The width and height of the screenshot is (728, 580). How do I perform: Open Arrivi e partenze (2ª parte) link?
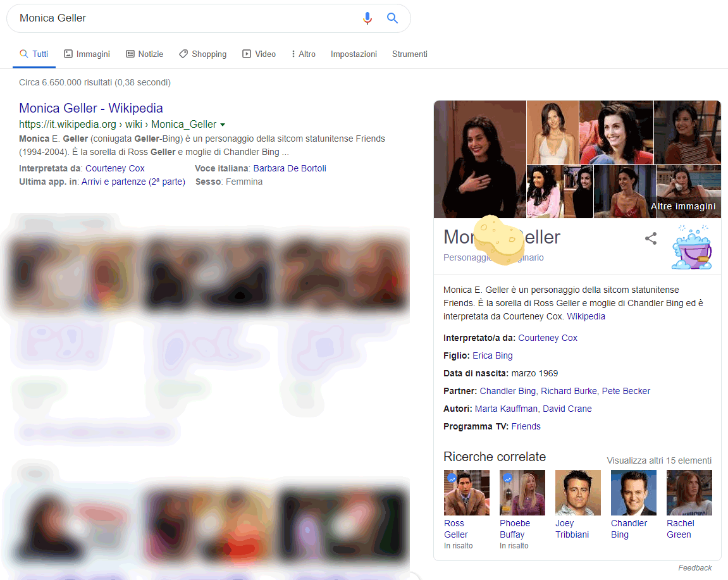(x=133, y=182)
